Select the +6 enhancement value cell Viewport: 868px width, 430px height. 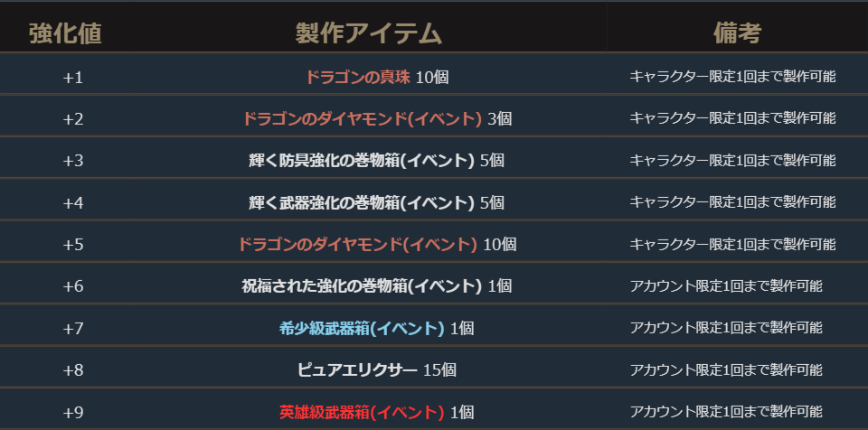coord(72,286)
